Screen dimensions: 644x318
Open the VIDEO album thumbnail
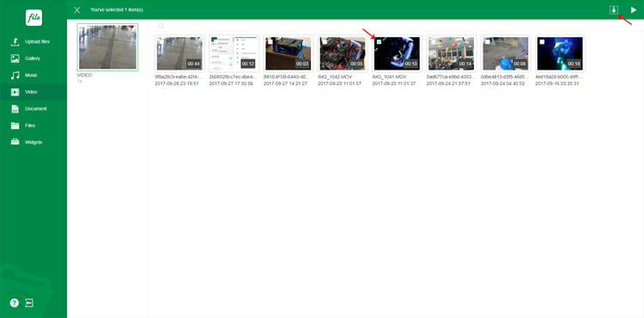(107, 46)
